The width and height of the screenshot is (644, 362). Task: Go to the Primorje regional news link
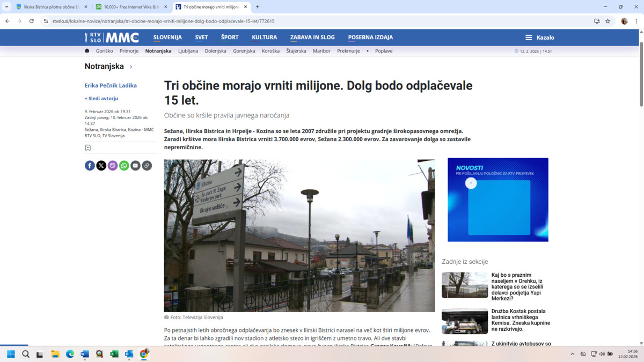pos(129,51)
